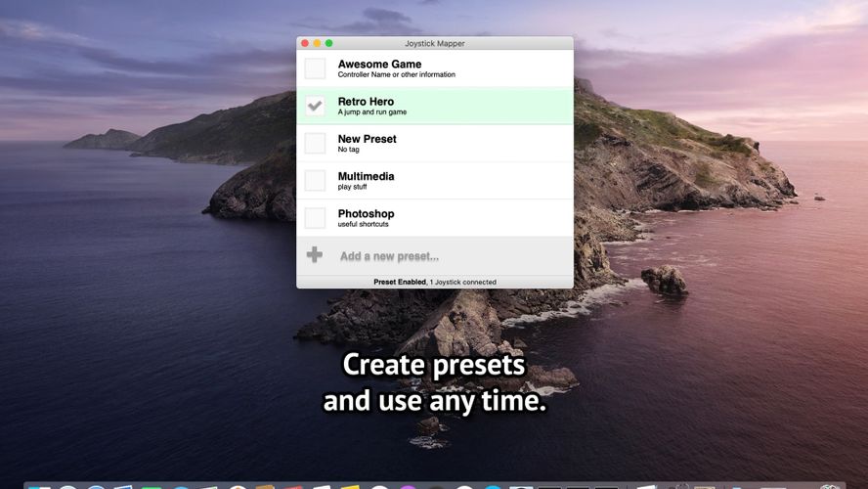Uncheck the Retro Hero preset checkbox
This screenshot has height=489, width=868.
click(x=315, y=106)
